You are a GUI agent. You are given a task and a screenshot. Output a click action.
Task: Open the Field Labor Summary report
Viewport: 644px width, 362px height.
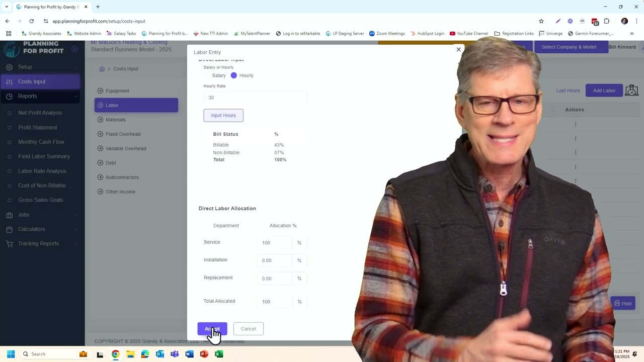44,156
